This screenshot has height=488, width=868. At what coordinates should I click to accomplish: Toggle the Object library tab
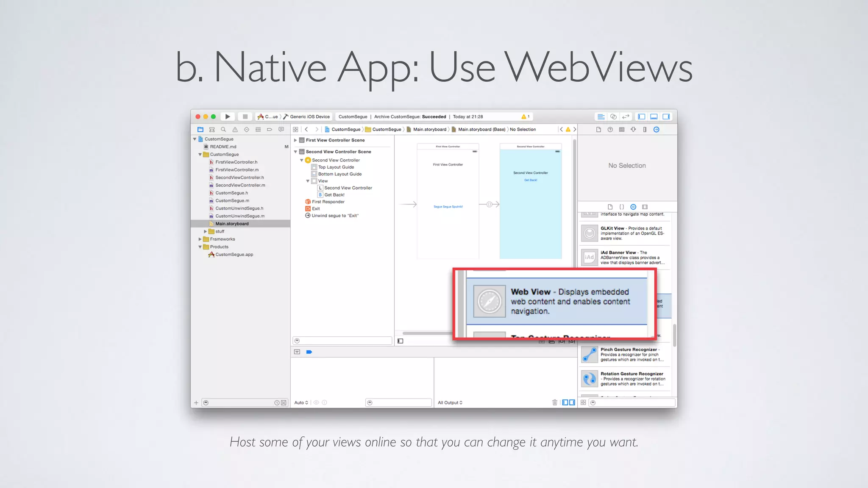pyautogui.click(x=633, y=207)
